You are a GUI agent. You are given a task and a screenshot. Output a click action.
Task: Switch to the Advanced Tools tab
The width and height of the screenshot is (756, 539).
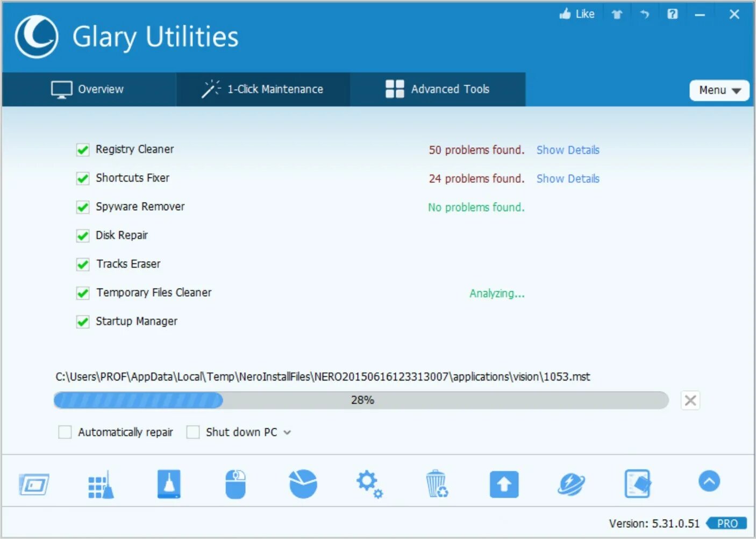438,89
